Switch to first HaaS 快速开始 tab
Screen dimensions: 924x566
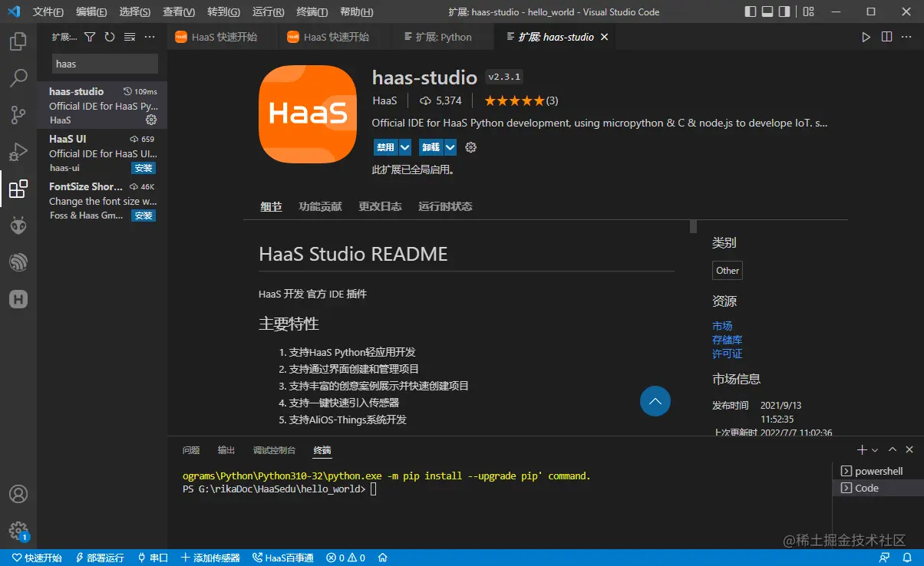tap(223, 37)
